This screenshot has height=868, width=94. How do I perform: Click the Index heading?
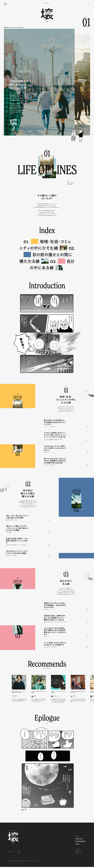[x=47, y=231]
